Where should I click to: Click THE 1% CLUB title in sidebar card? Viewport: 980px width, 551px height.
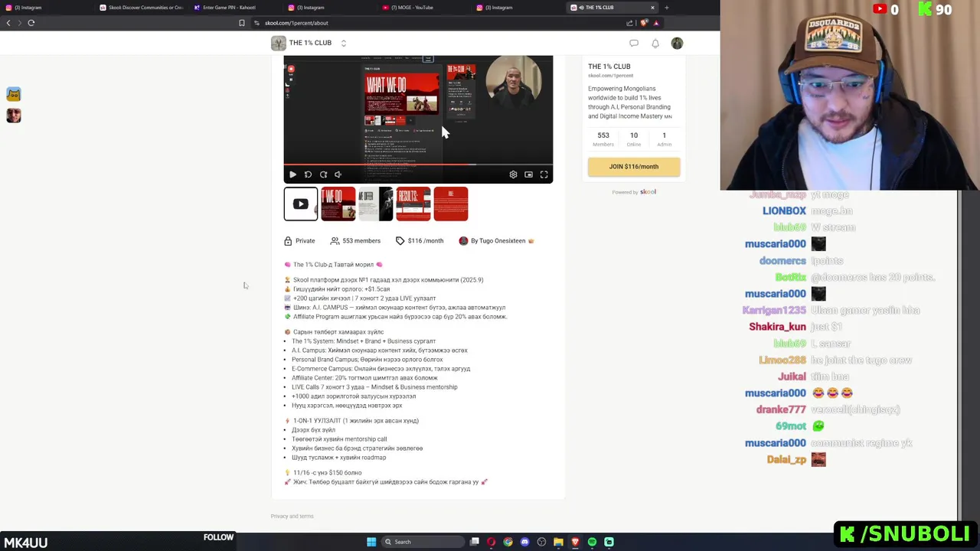click(x=609, y=67)
